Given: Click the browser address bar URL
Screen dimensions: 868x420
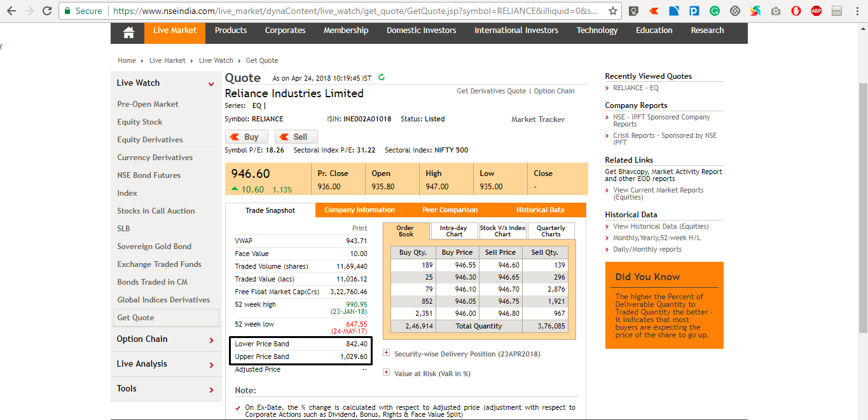Looking at the screenshot, I should click(356, 11).
